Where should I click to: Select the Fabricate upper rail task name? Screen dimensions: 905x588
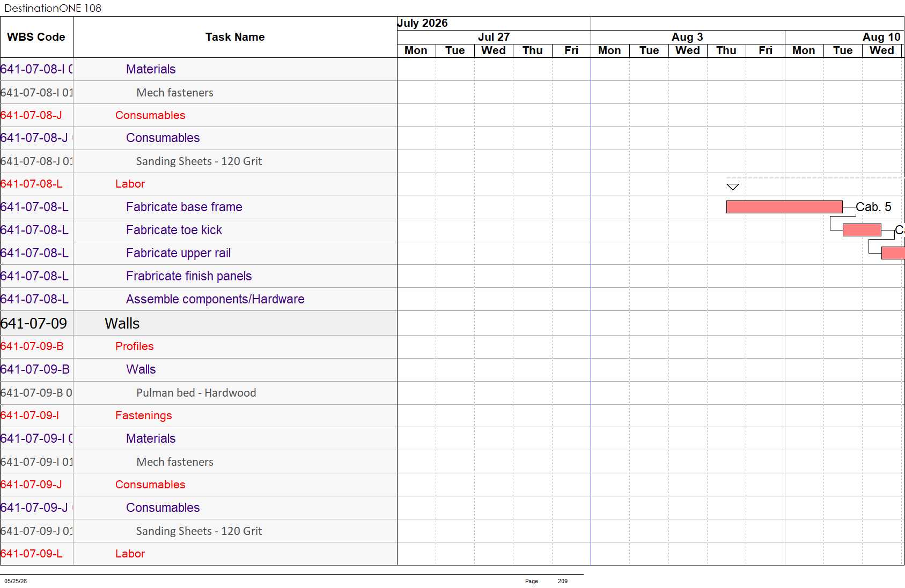point(178,253)
